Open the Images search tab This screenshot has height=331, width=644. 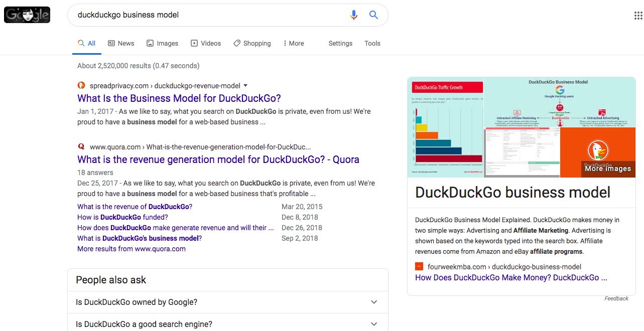(162, 44)
